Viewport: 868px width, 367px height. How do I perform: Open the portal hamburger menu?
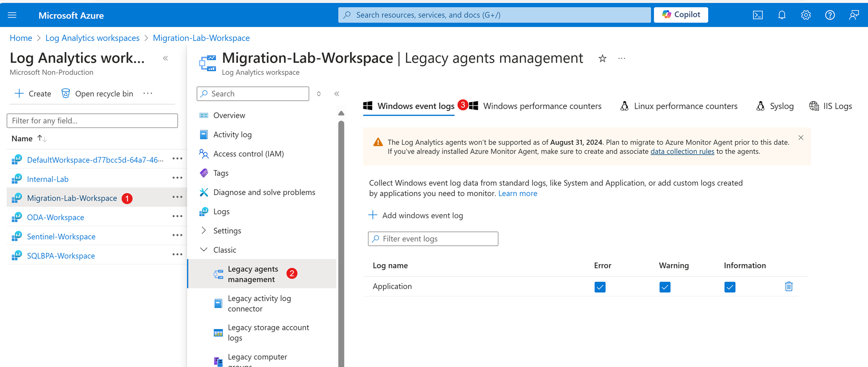(x=12, y=15)
